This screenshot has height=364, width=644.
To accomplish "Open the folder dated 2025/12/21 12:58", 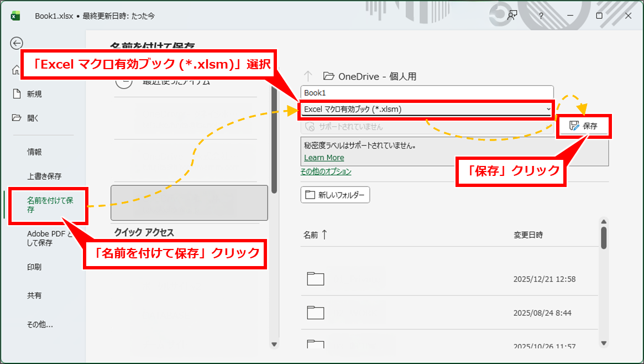I will (316, 279).
